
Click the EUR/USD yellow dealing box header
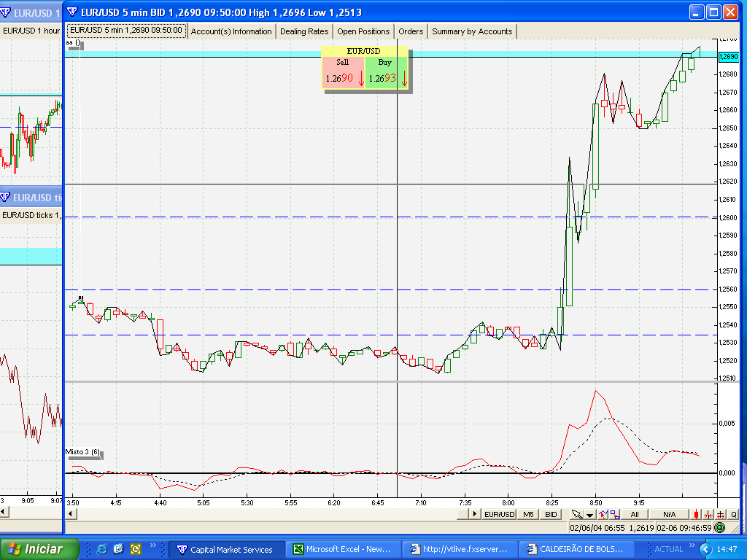365,51
